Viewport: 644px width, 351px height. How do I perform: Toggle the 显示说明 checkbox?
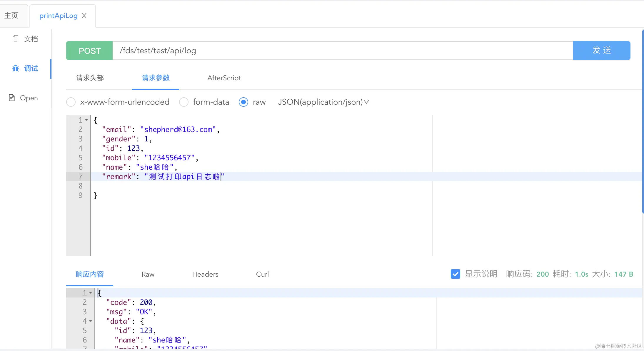pyautogui.click(x=455, y=274)
